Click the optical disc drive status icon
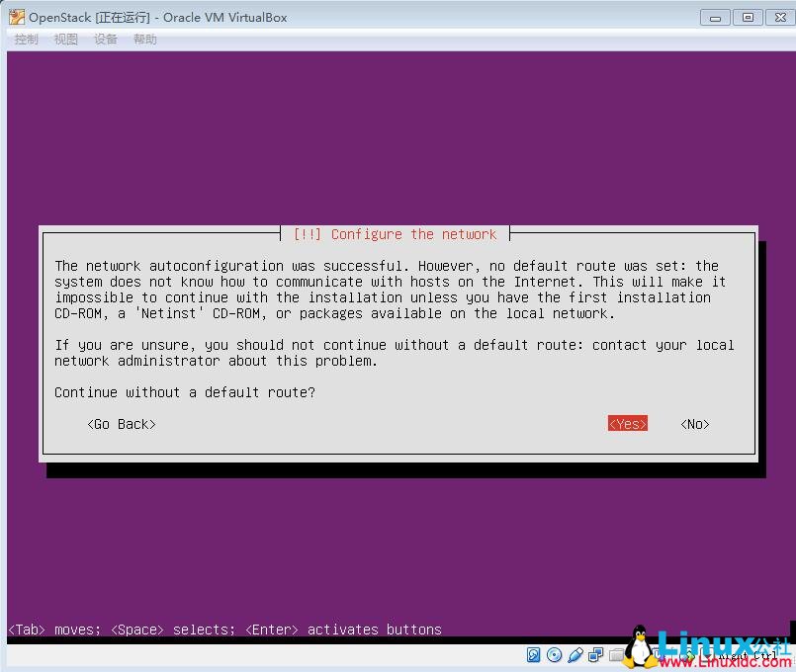796x672 pixels. pos(555,654)
